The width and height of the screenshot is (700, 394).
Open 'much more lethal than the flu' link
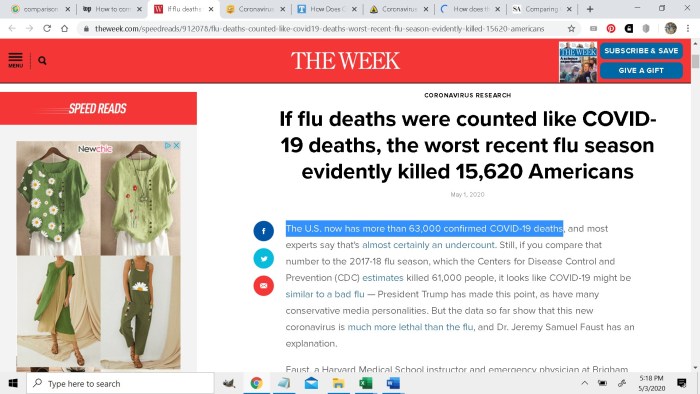410,327
